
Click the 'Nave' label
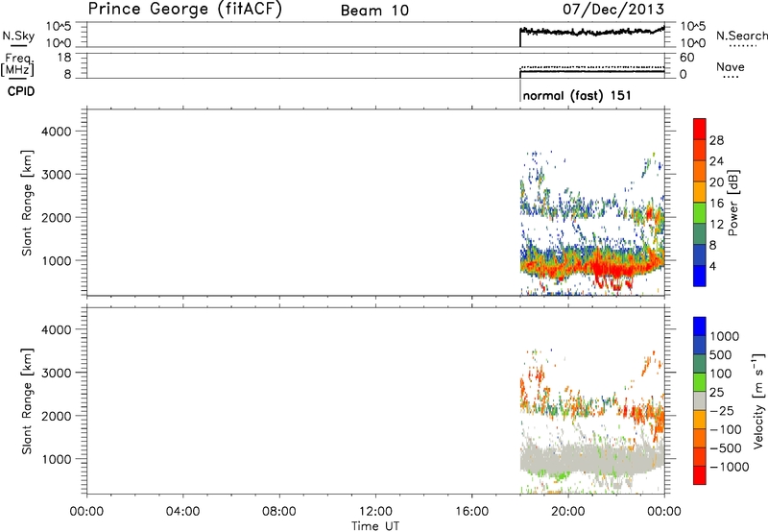731,66
